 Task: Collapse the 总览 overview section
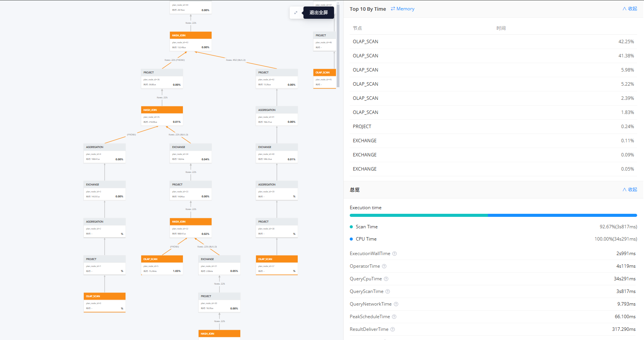(629, 190)
